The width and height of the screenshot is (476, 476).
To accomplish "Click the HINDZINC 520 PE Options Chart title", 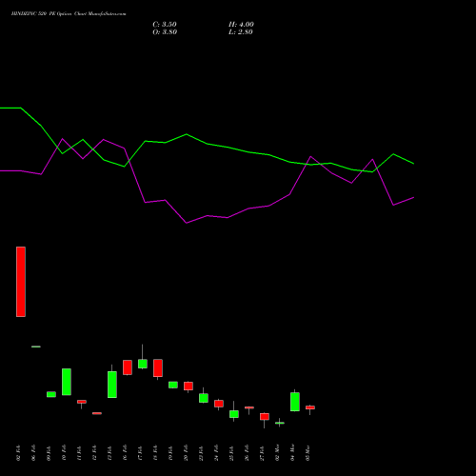I will tap(69, 14).
